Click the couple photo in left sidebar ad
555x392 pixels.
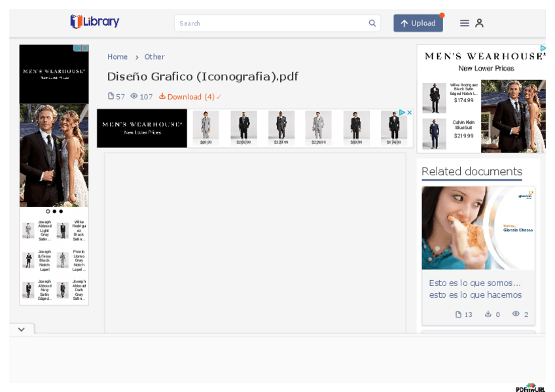tap(54, 155)
